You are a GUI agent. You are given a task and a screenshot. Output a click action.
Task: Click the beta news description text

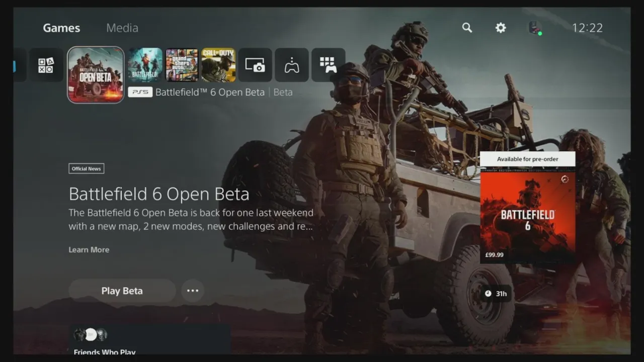[x=191, y=220]
